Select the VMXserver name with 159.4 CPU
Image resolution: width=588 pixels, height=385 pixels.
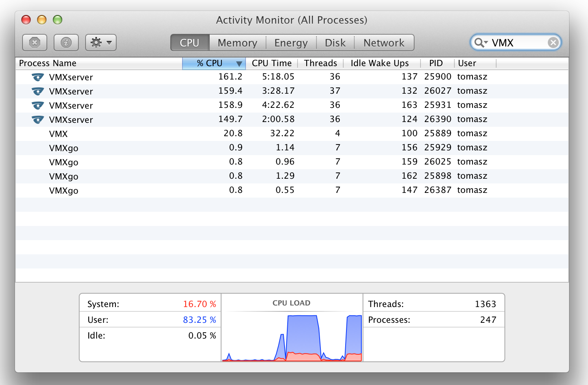[x=71, y=91]
